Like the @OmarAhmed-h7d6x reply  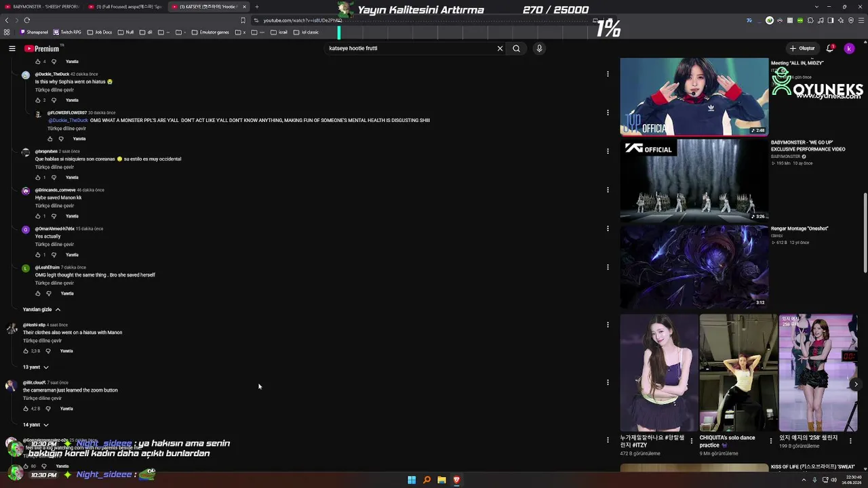[38, 255]
